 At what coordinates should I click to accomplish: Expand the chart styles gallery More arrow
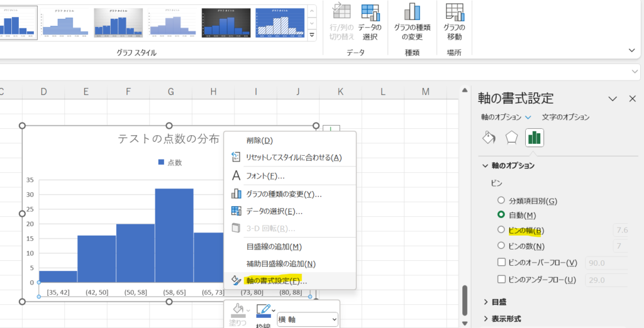(312, 35)
